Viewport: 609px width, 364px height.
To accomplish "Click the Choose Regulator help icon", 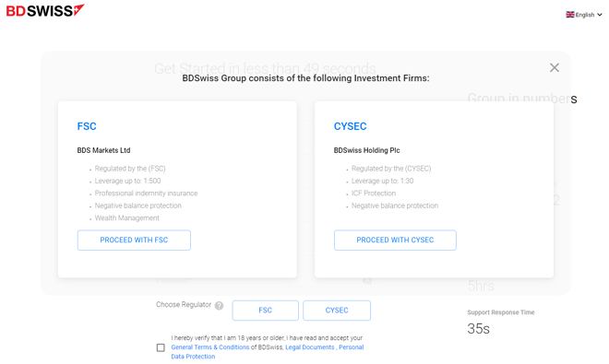I will click(x=219, y=306).
